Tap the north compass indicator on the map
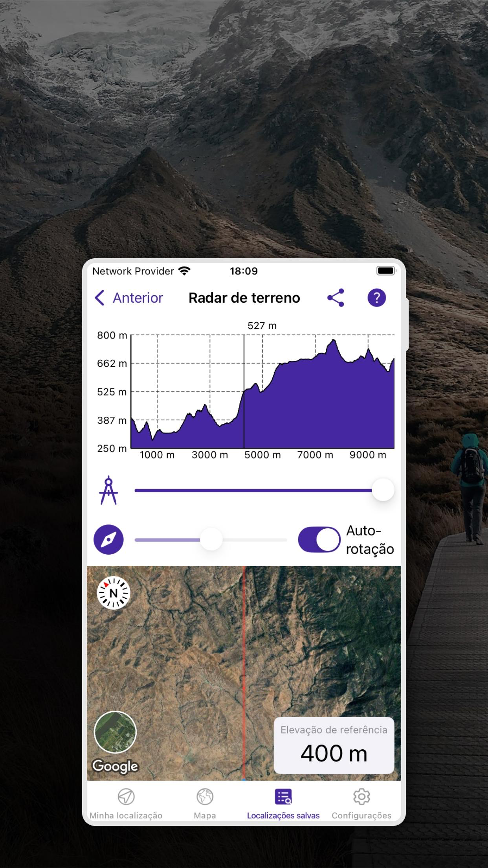This screenshot has height=868, width=488. pos(114,593)
